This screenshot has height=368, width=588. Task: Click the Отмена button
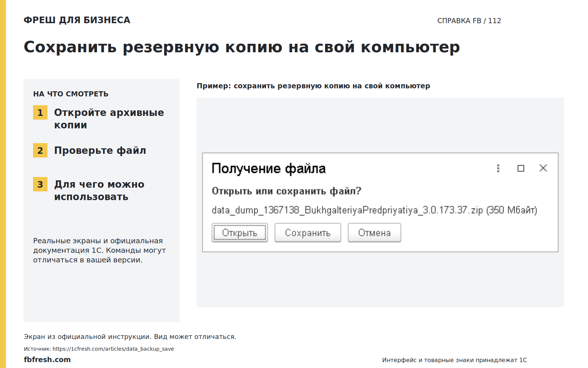[374, 233]
